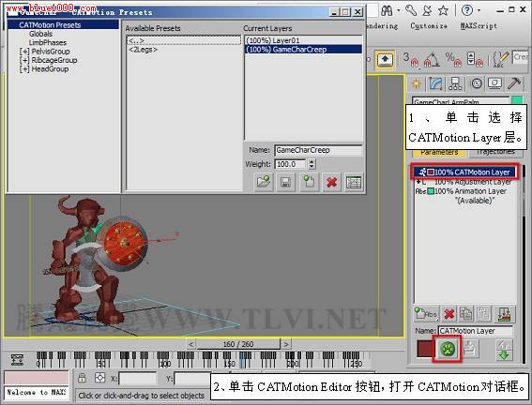The height and width of the screenshot is (405, 532).
Task: Toggle the Percent Snap button
Action: pos(453,60)
